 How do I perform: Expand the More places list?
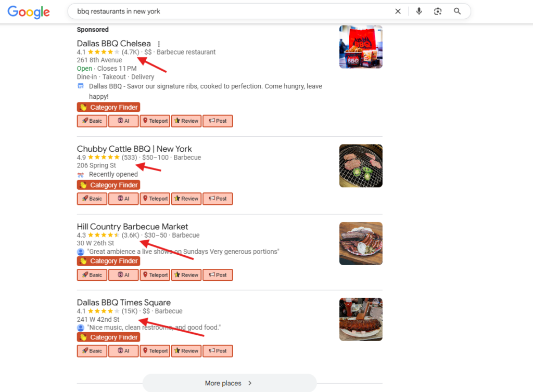230,383
